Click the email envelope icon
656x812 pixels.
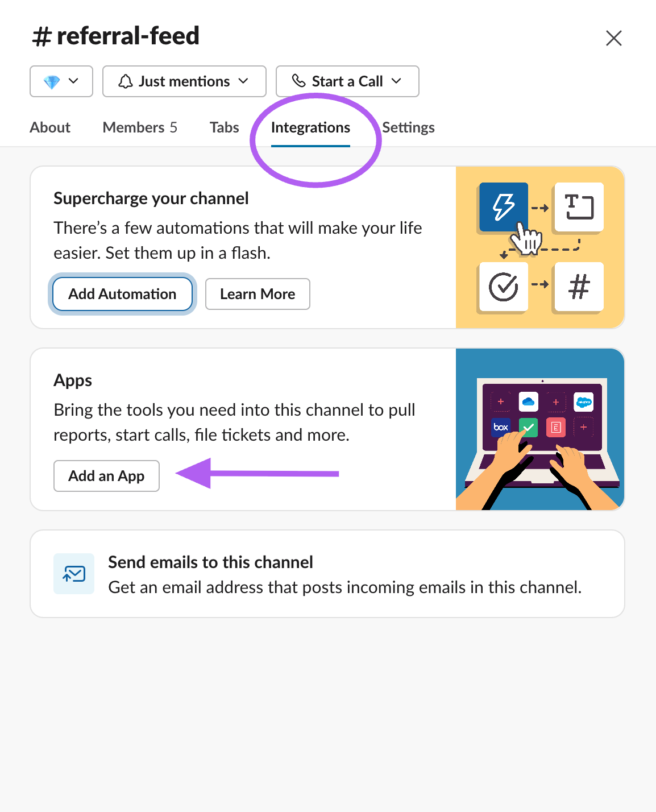point(74,574)
